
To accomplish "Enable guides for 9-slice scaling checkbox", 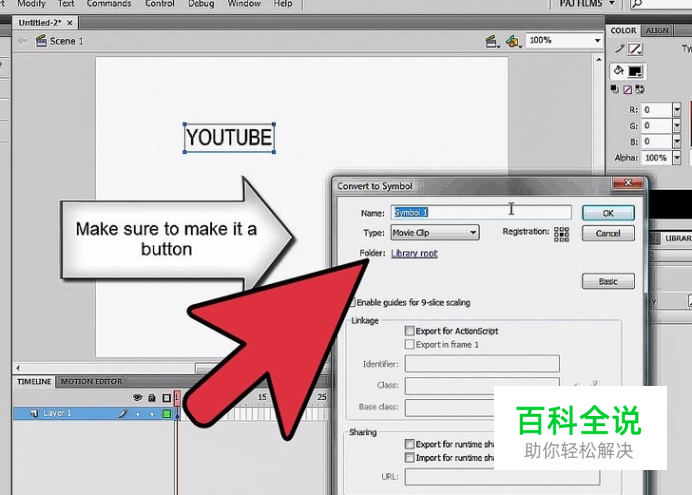I will tap(352, 302).
